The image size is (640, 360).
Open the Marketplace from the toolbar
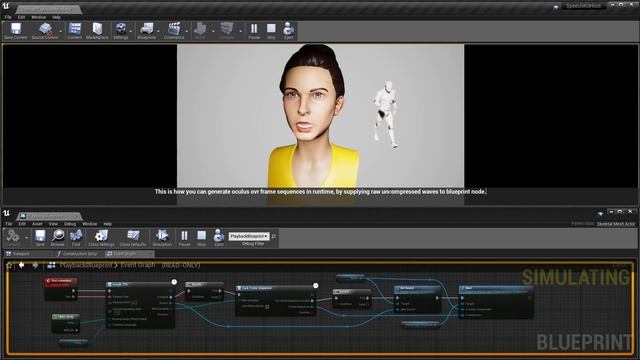97,31
